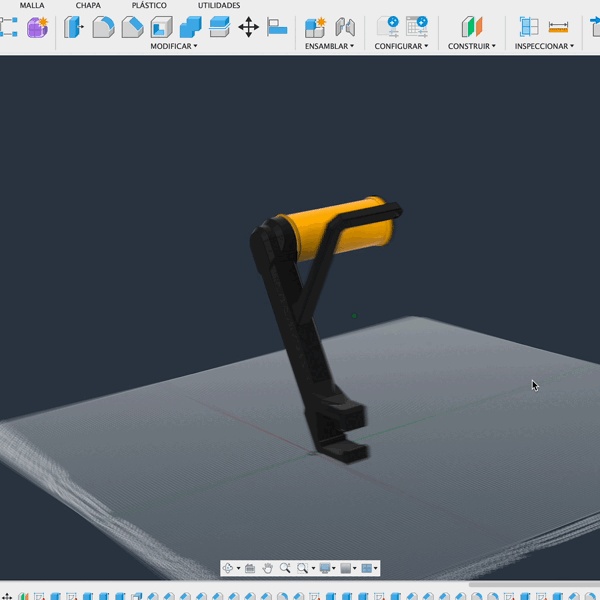Screen dimensions: 600x600
Task: Switch to the UTILIDADES tab
Action: coord(219,5)
